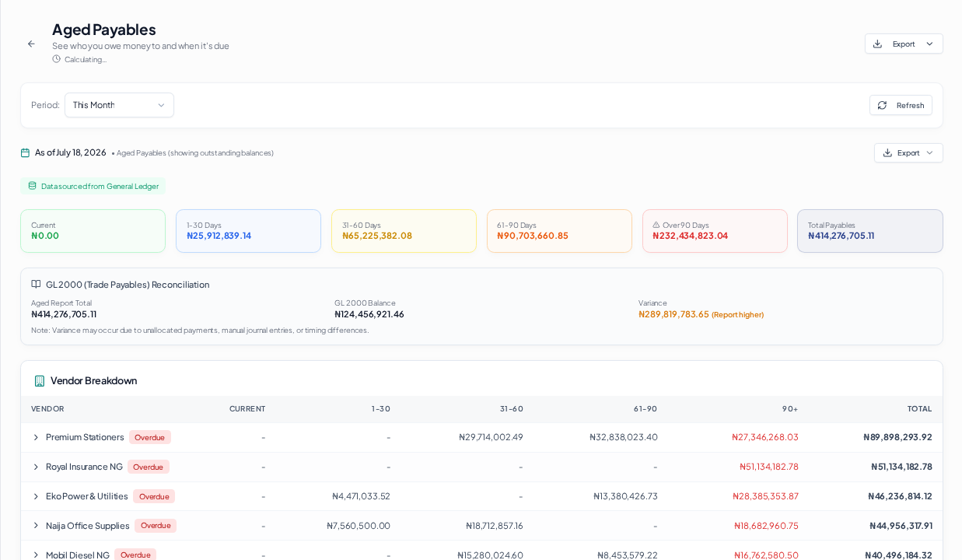Click Overdue badge on Royal Insurance NG

pos(148,467)
